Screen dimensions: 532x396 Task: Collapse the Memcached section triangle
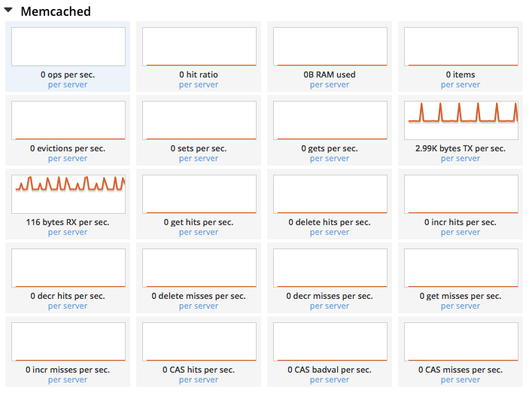8,11
